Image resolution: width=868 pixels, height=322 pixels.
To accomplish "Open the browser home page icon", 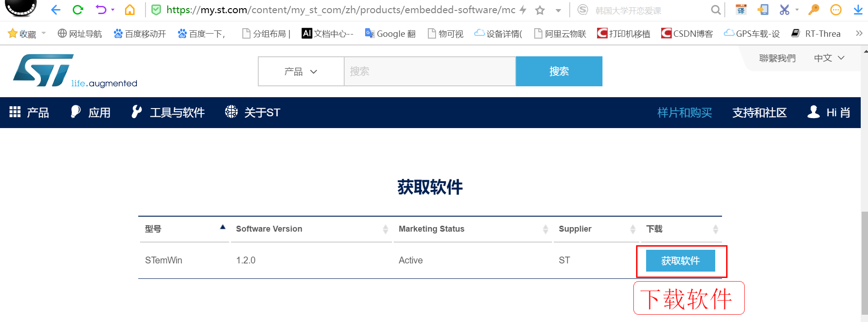I will [x=130, y=10].
